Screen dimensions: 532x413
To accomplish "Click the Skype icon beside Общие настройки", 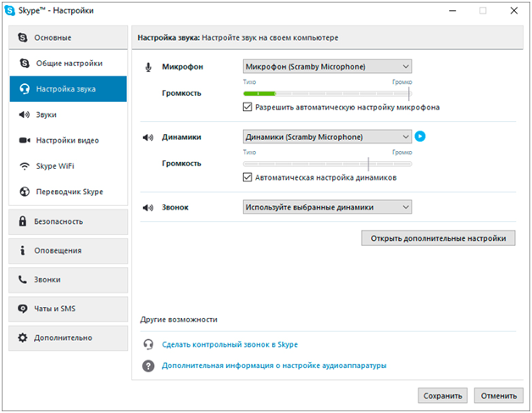I will (25, 63).
